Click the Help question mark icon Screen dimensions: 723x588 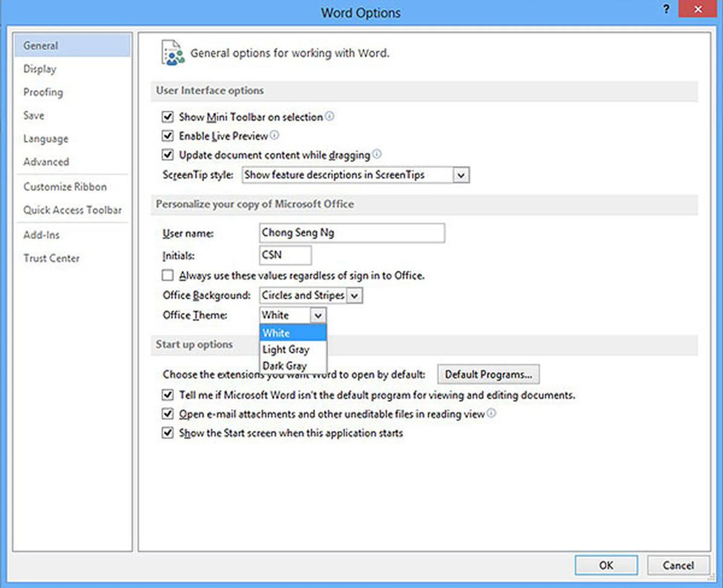[666, 9]
